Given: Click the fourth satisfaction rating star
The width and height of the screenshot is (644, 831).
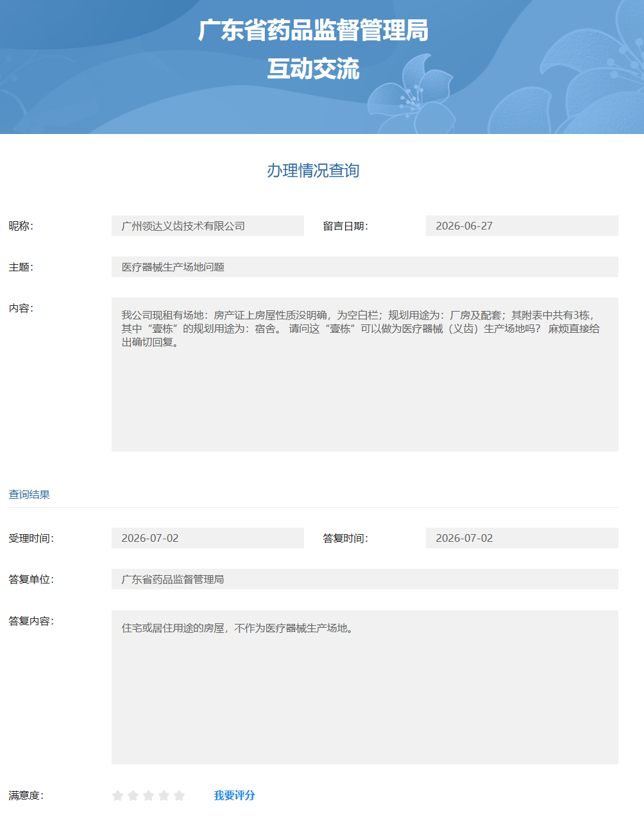Looking at the screenshot, I should click(164, 796).
